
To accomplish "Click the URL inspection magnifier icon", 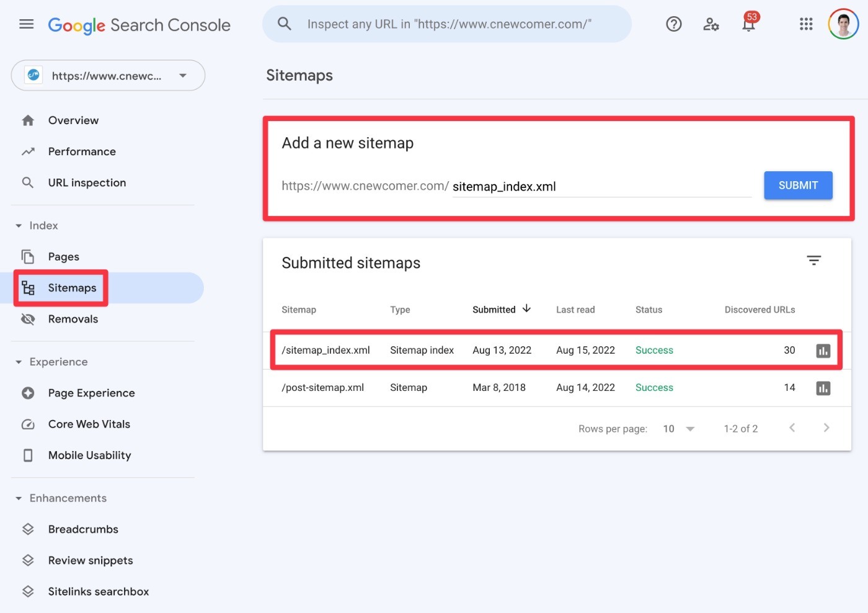I will tap(28, 182).
